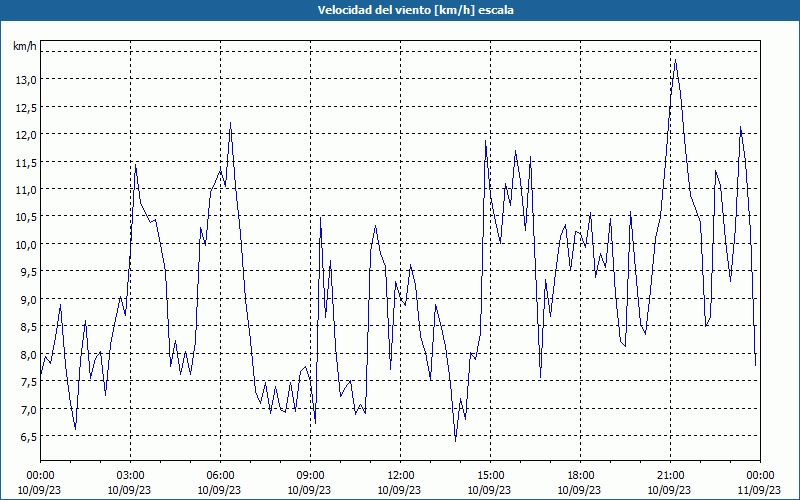The width and height of the screenshot is (800, 500).
Task: Select the 6,5 y-axis value
Action: coord(28,437)
